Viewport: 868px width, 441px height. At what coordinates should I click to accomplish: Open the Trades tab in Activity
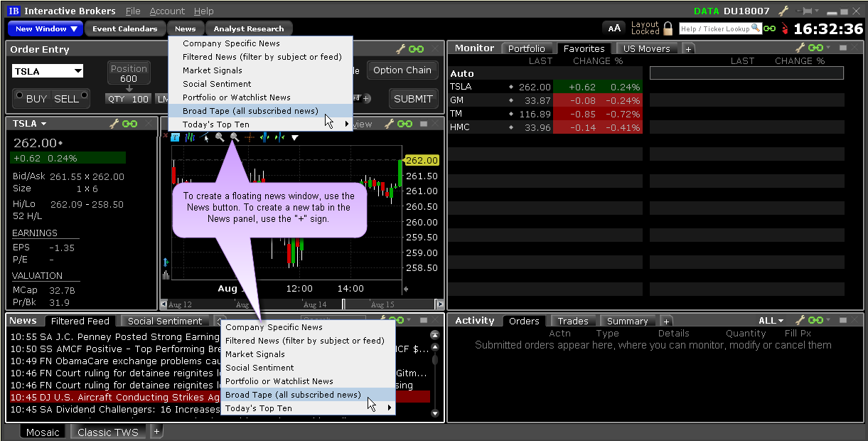pyautogui.click(x=572, y=322)
